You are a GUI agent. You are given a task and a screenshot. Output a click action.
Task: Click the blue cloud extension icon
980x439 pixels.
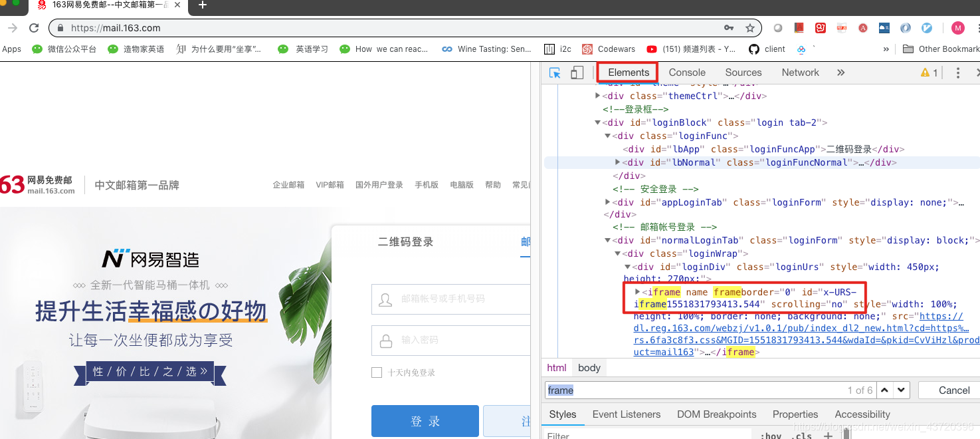[x=884, y=28]
